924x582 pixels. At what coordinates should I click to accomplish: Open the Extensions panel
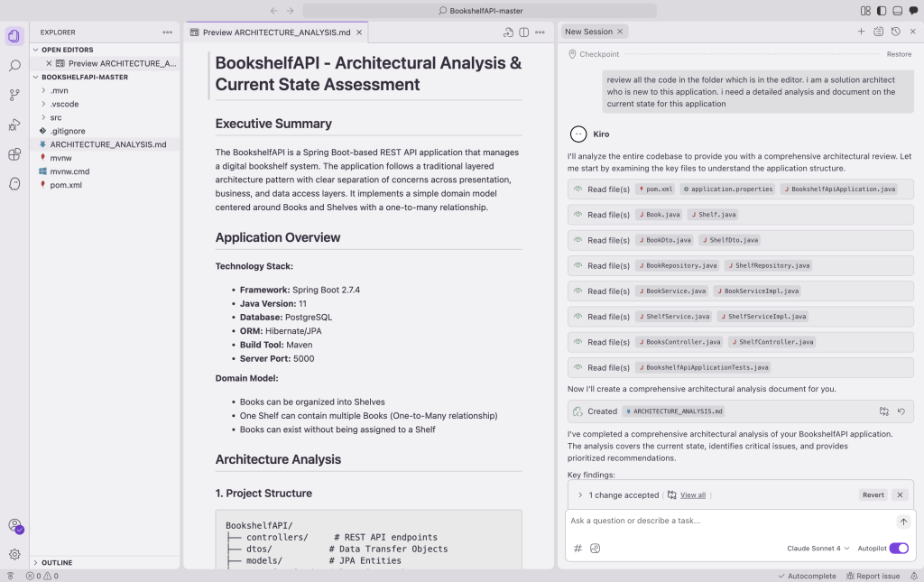pyautogui.click(x=13, y=153)
